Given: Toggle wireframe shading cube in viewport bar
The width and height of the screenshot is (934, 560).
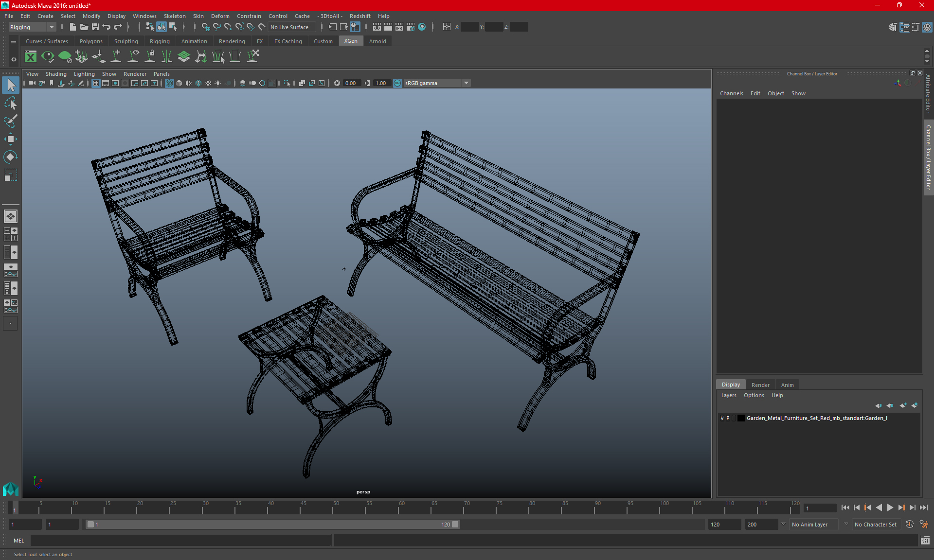Looking at the screenshot, I should coord(169,83).
